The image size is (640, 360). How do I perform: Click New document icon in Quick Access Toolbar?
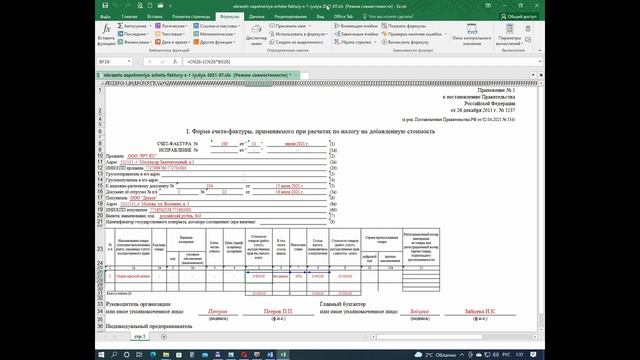coord(150,6)
